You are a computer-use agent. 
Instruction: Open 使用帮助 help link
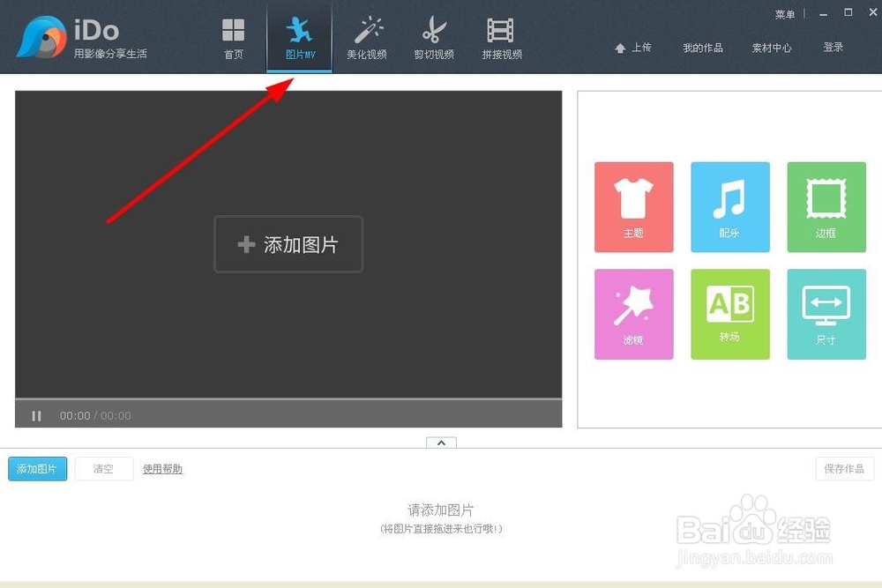point(161,468)
